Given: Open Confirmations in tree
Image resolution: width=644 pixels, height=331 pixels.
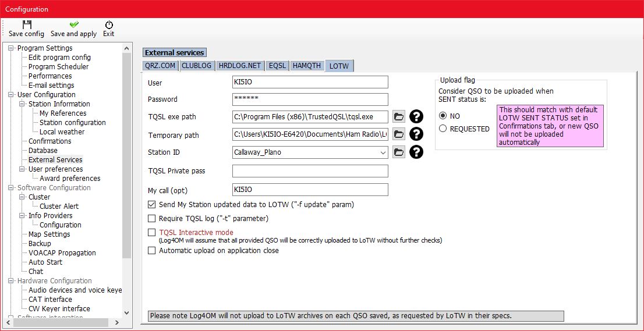Looking at the screenshot, I should pyautogui.click(x=49, y=141).
